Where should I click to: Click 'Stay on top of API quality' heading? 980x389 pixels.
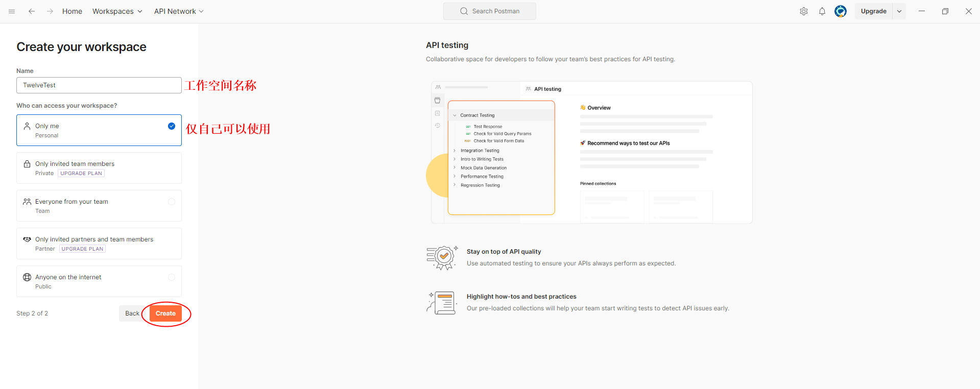click(x=504, y=252)
